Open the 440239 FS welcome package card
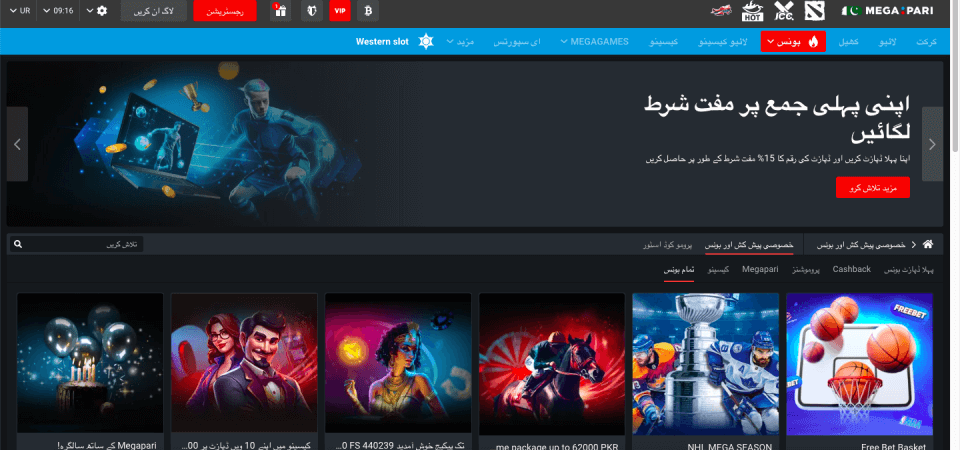 coord(398,372)
